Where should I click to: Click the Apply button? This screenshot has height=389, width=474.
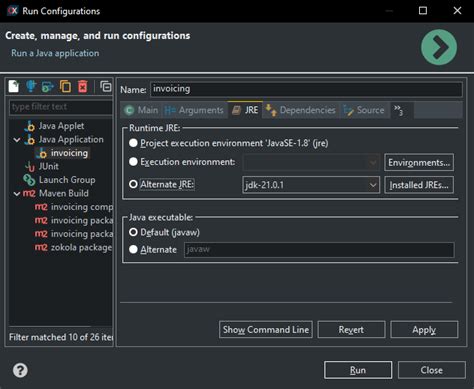(x=424, y=330)
